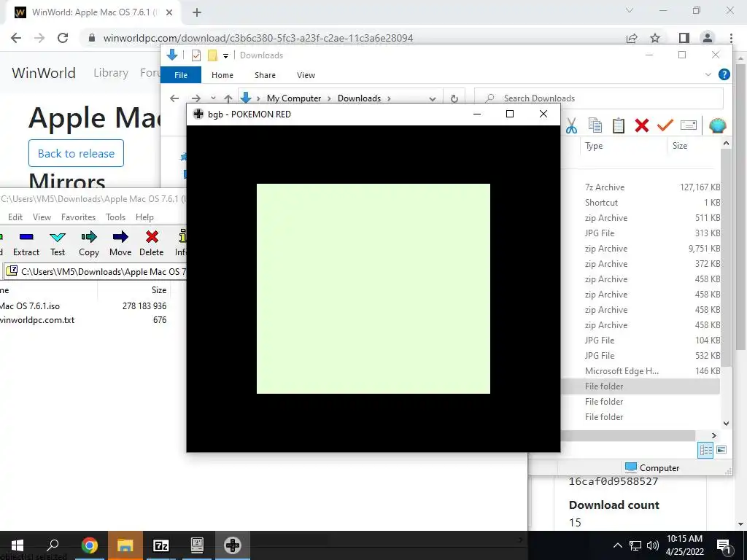
Task: Click the New Folder quick access icon in Explorer
Action: coord(212,55)
